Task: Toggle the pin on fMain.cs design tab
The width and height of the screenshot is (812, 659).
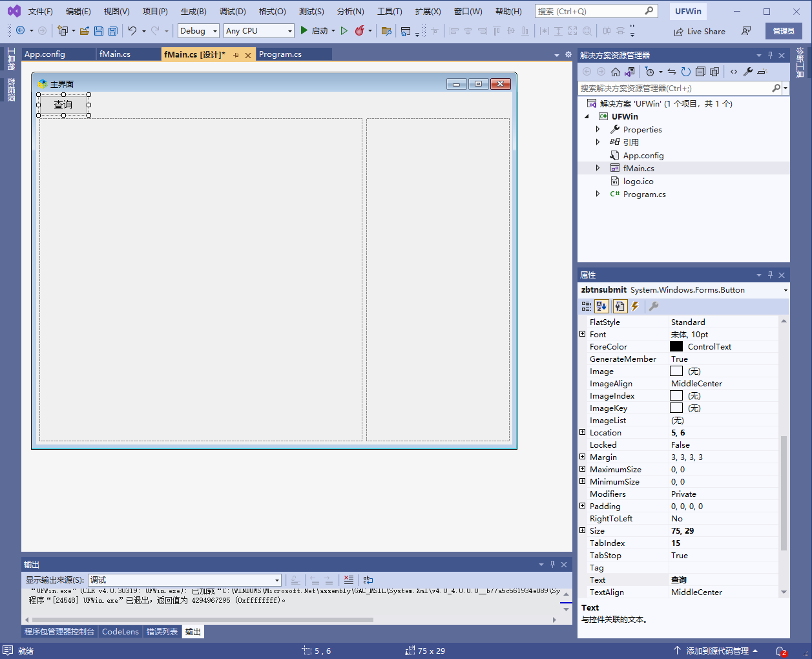Action: click(236, 55)
